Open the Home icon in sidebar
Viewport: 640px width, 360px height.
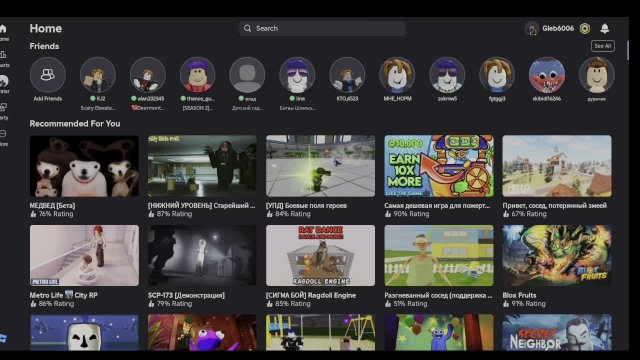coord(3,29)
